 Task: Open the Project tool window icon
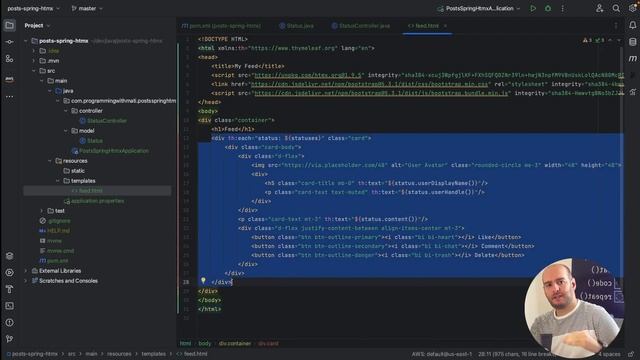(9, 25)
